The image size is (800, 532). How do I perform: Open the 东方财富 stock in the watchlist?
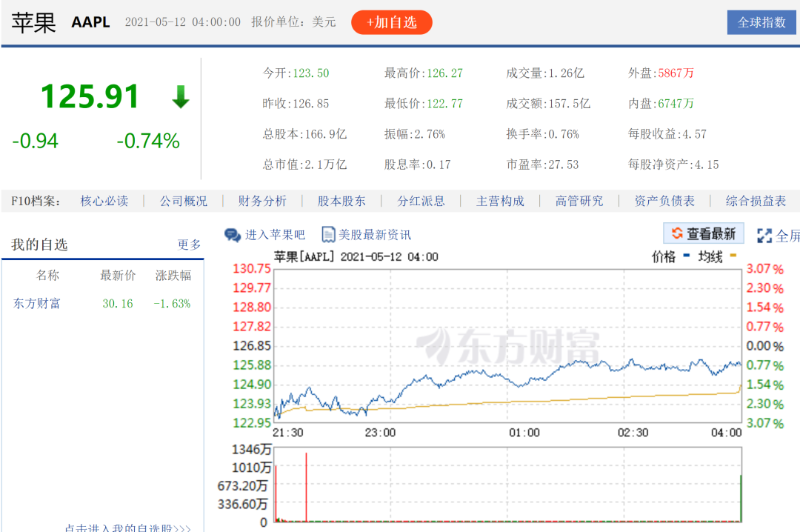point(37,304)
